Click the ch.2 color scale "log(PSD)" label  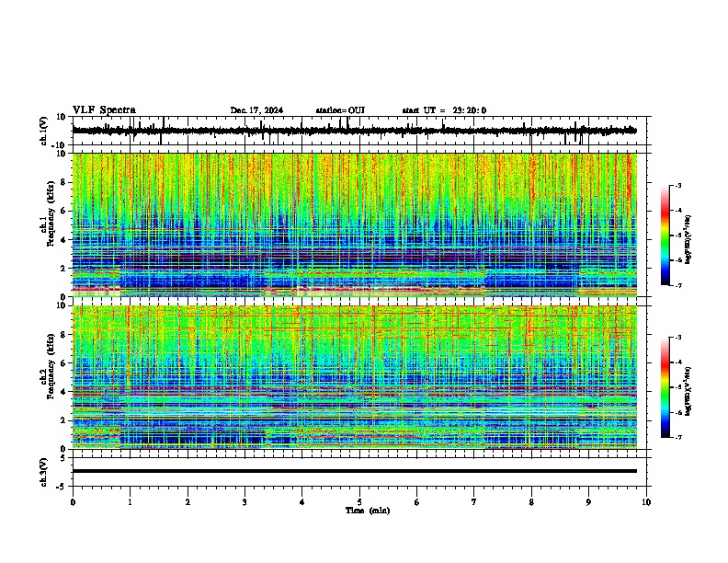point(688,391)
